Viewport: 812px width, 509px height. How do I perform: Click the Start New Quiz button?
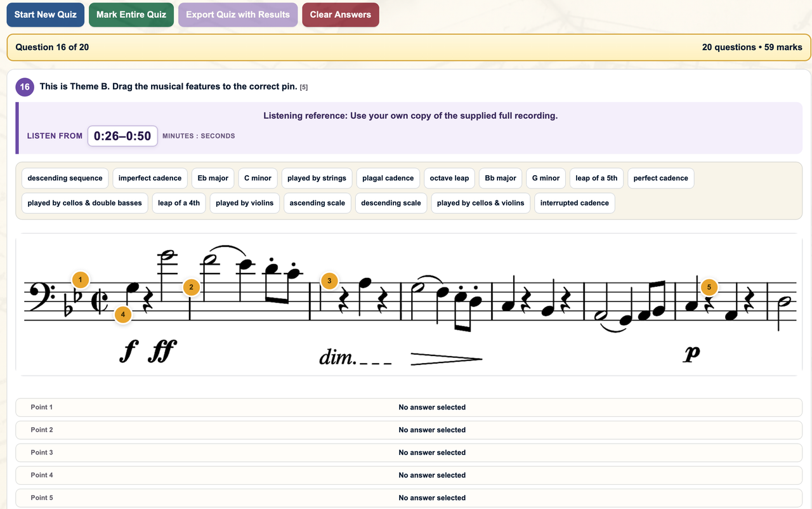click(46, 15)
